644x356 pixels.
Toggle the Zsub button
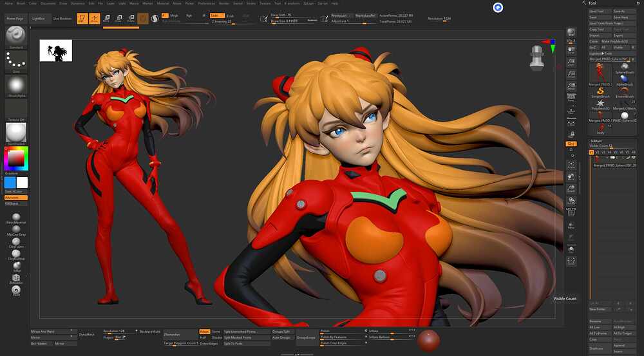click(x=230, y=15)
